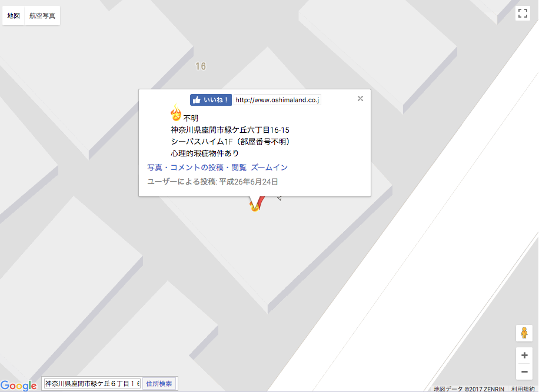Open the 利用規約 terms link

click(523, 388)
